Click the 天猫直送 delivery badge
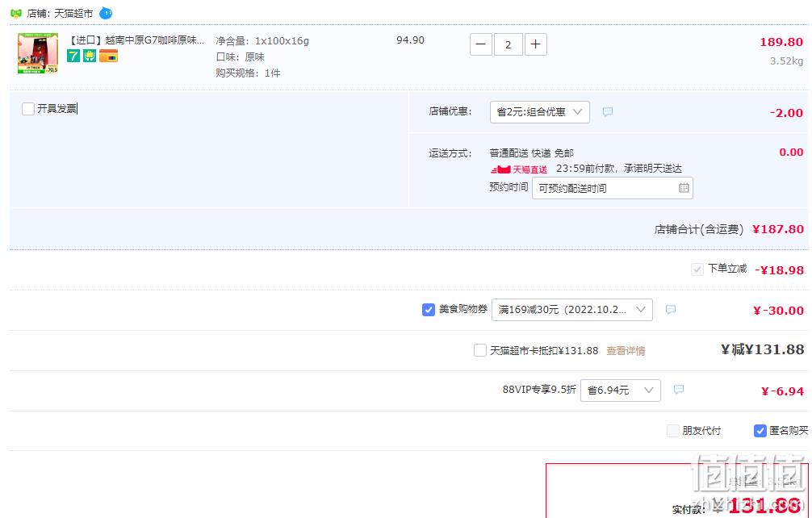This screenshot has height=518, width=812. point(519,169)
